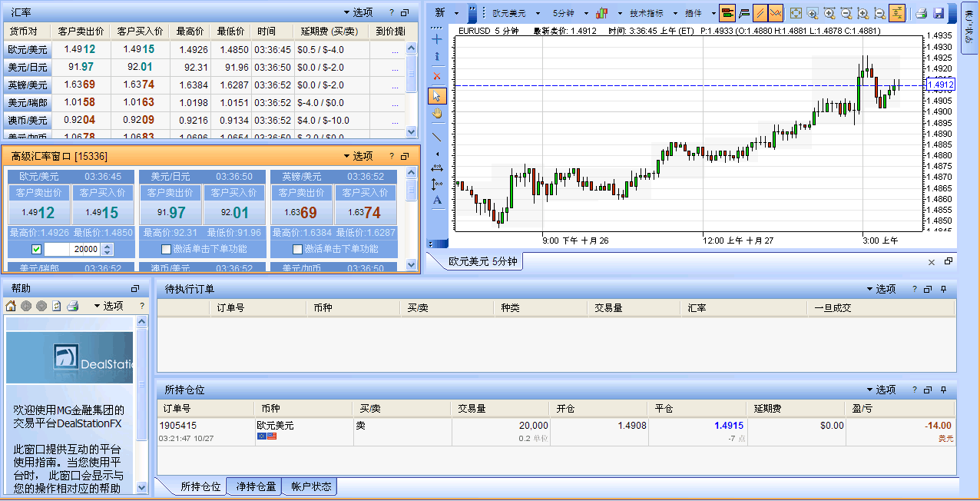Toggle the auto-scale chart button
This screenshot has height=501, width=980.
pos(897,13)
